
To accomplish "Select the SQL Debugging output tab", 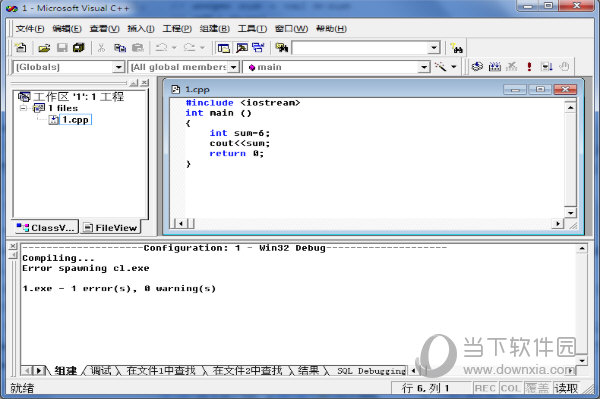I will pyautogui.click(x=371, y=371).
